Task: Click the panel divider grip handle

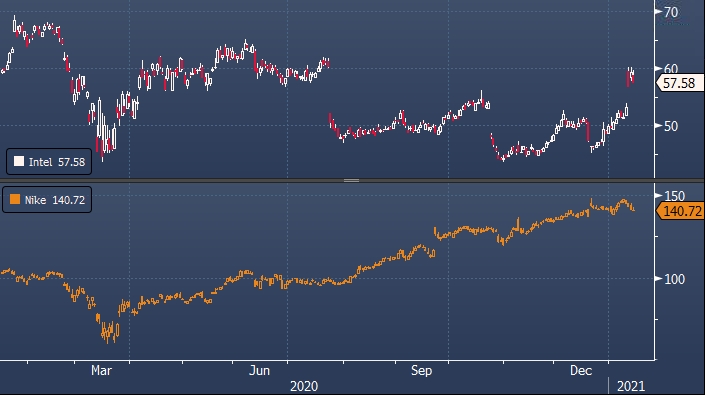Action: (x=351, y=180)
